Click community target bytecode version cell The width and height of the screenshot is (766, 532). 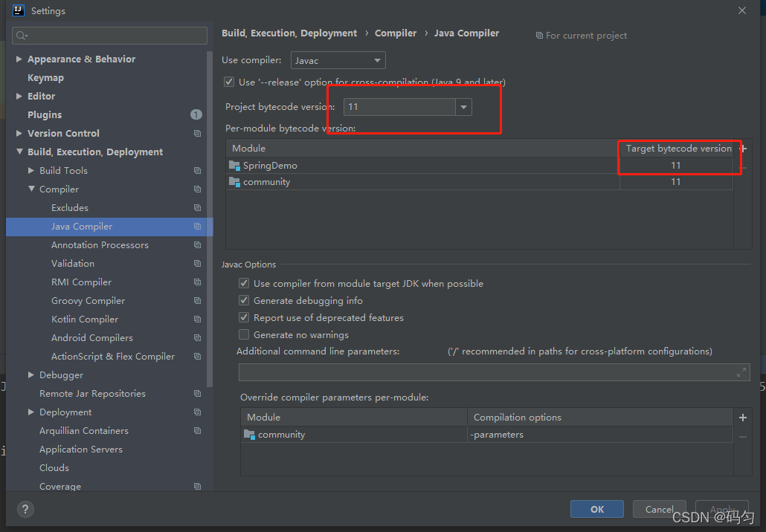pyautogui.click(x=676, y=181)
